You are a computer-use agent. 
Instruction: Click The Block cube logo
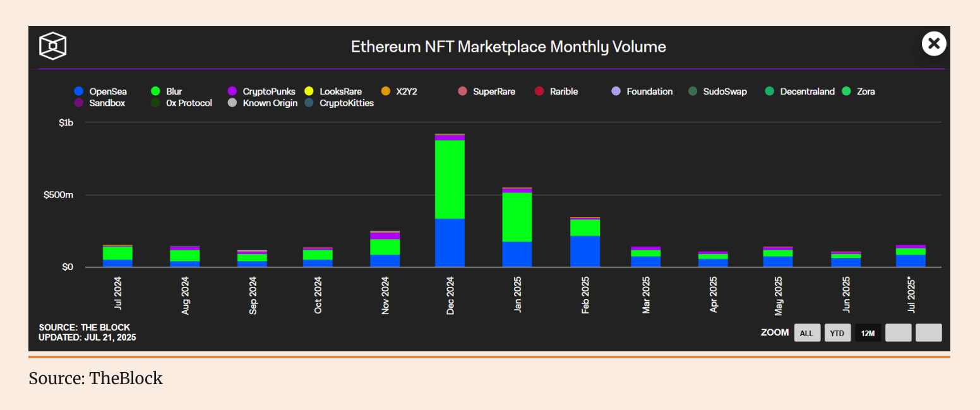click(x=52, y=45)
